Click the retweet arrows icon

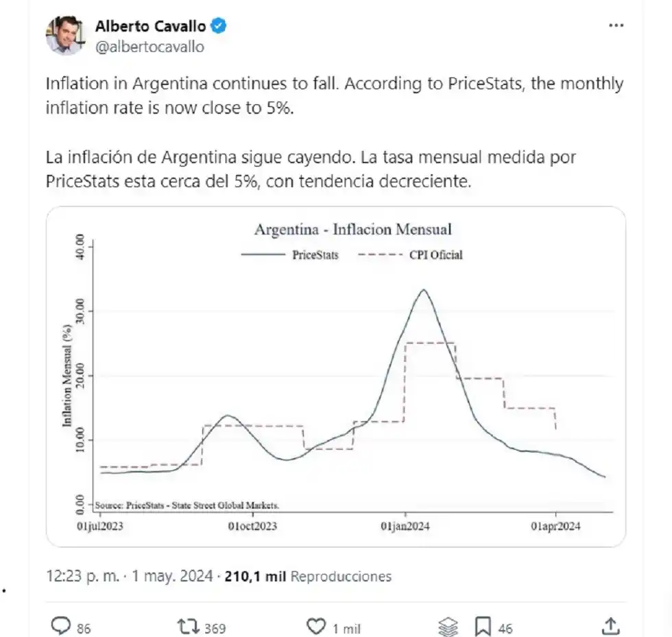coord(187,625)
